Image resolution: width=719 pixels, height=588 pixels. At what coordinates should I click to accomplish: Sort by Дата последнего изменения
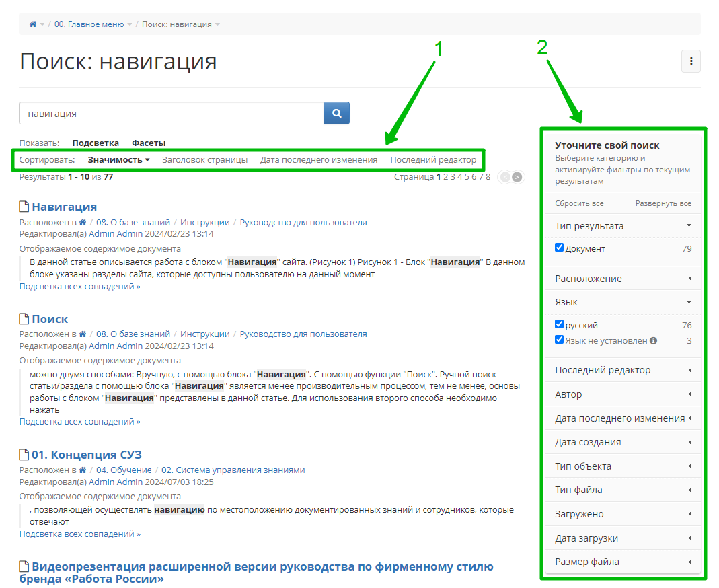[319, 160]
